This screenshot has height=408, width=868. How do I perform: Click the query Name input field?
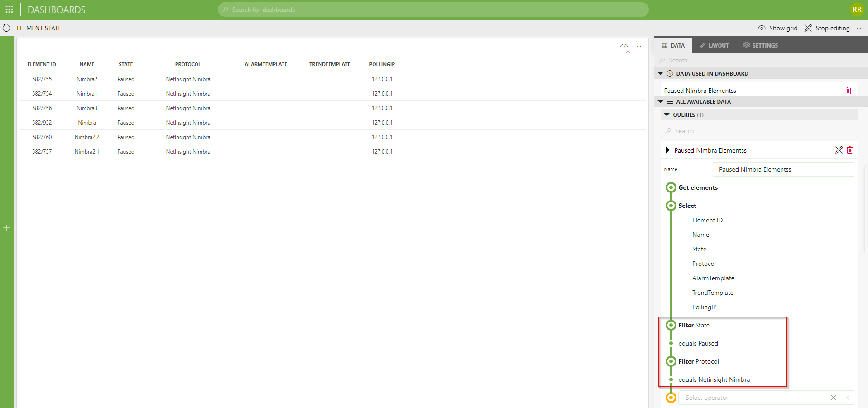[x=783, y=169]
